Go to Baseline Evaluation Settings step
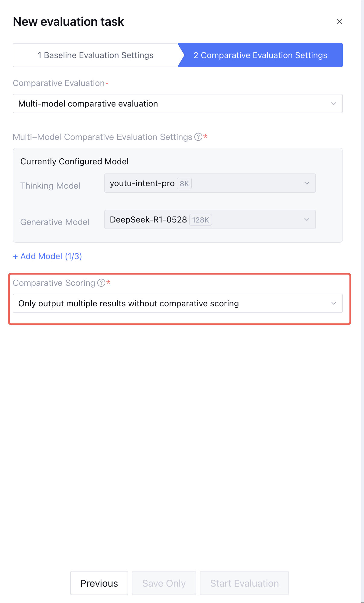Screen dimensions: 364x603 (x=95, y=55)
